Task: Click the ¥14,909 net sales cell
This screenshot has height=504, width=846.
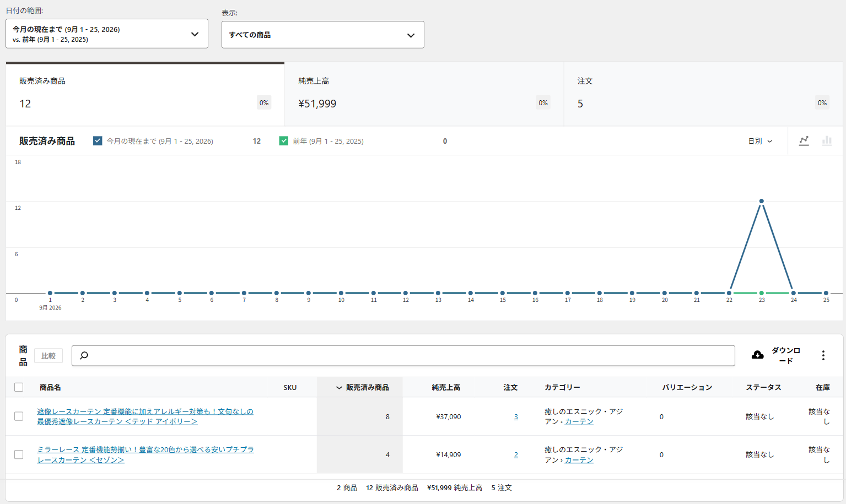Action: (x=448, y=455)
